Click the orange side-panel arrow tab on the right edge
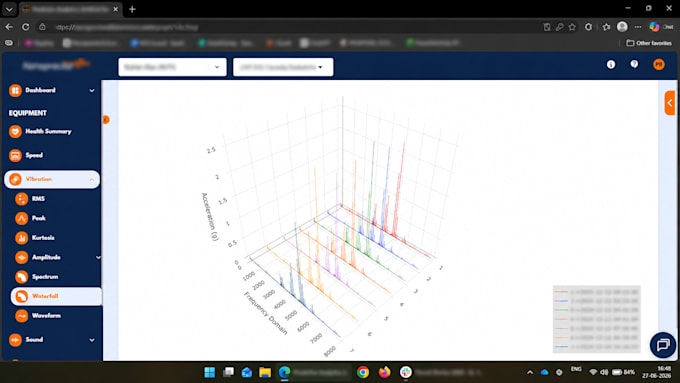The width and height of the screenshot is (680, 383). 670,103
